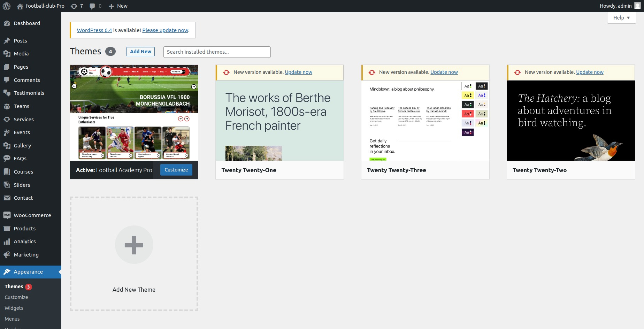Click the Add New Theme label

click(134, 290)
